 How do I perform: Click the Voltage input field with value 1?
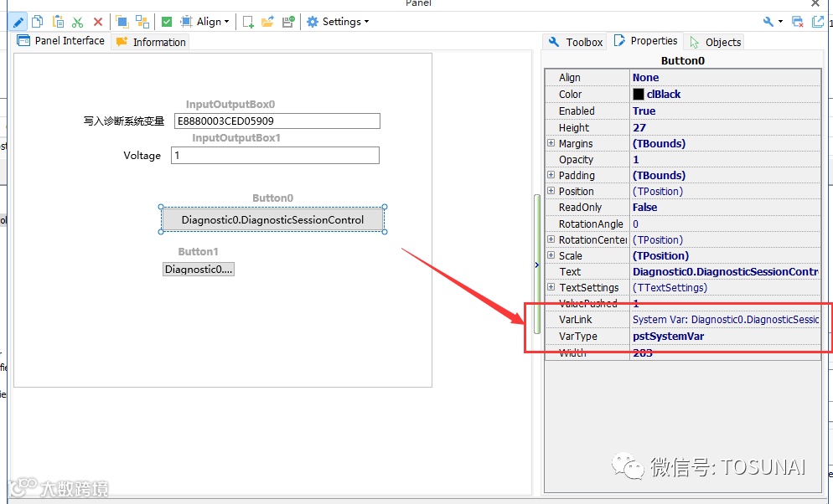click(275, 156)
